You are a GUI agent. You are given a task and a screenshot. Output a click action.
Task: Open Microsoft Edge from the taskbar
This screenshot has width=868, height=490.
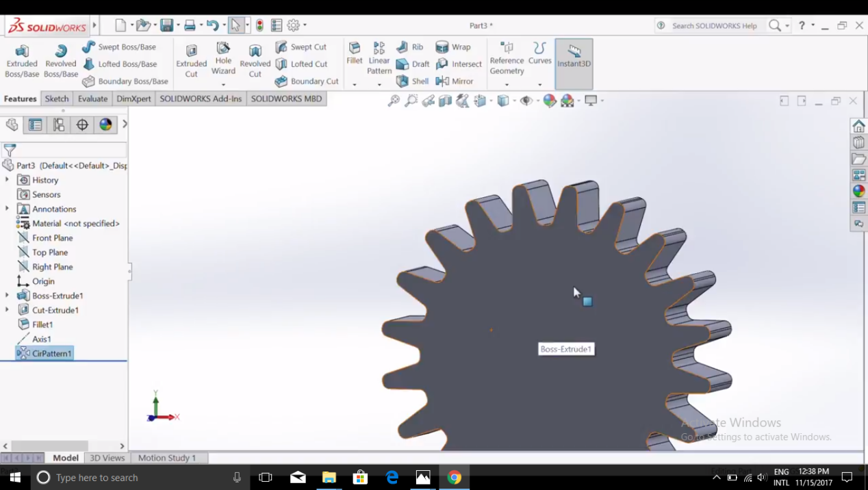coord(392,478)
